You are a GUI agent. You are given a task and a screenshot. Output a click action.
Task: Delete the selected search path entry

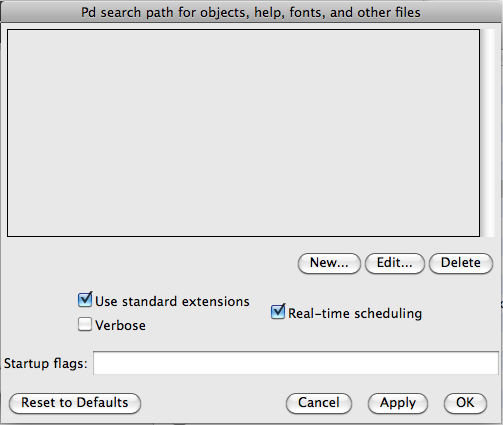[x=461, y=263]
